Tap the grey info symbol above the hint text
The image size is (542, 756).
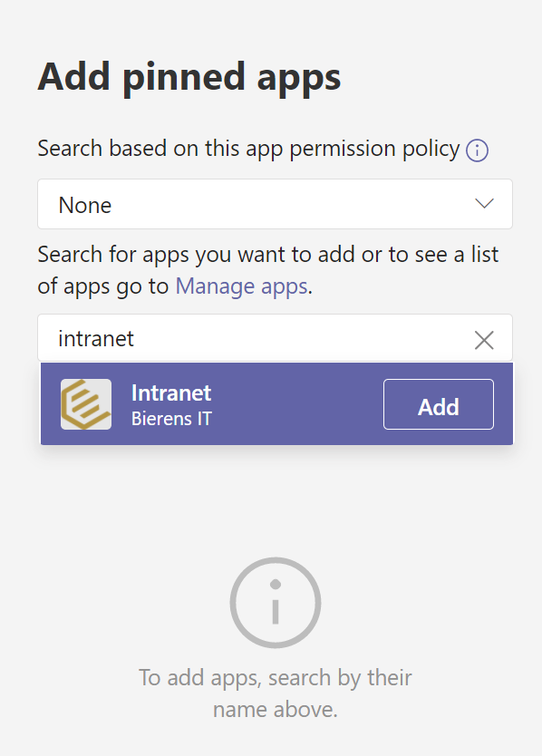(x=275, y=602)
